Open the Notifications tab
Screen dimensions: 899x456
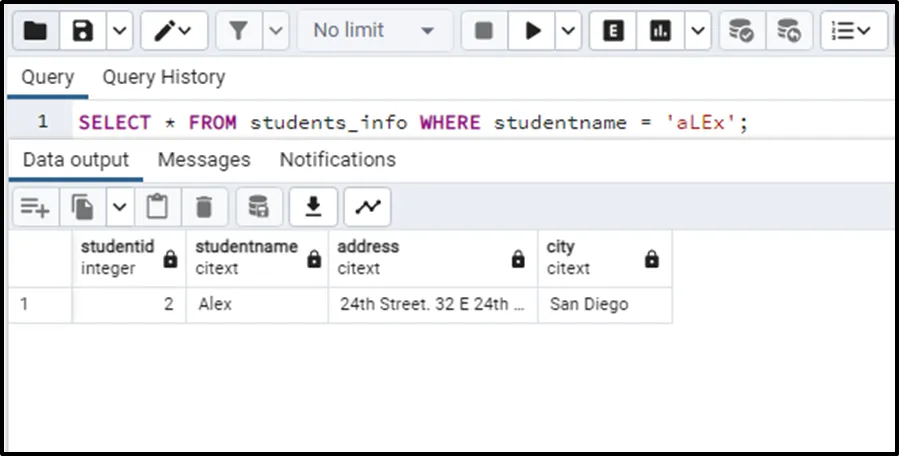coord(337,160)
